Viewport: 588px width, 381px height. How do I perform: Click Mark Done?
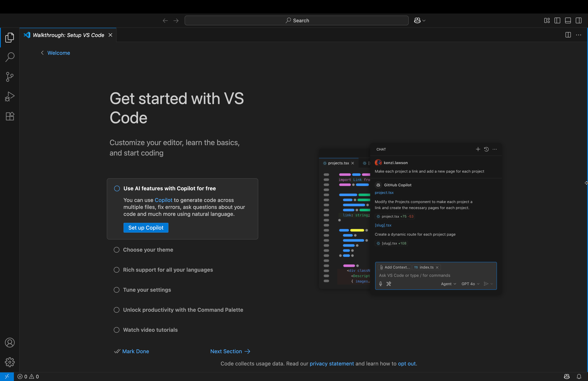point(132,352)
